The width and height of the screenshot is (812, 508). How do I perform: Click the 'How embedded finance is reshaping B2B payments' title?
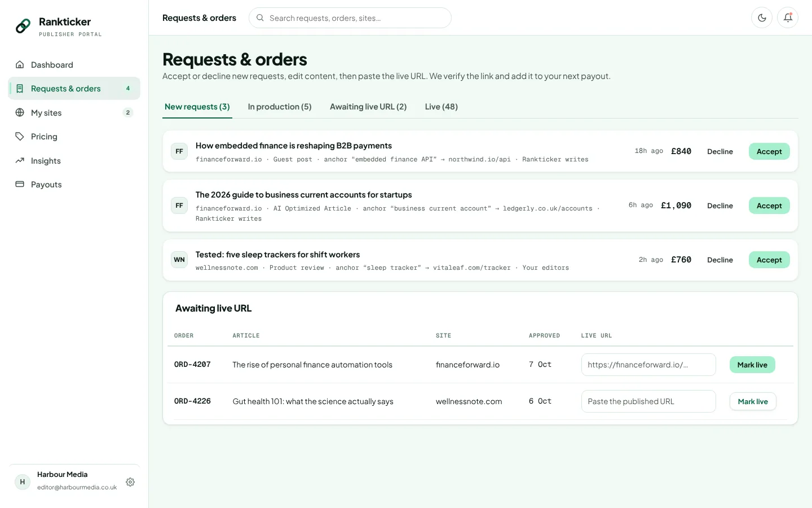[x=294, y=146]
